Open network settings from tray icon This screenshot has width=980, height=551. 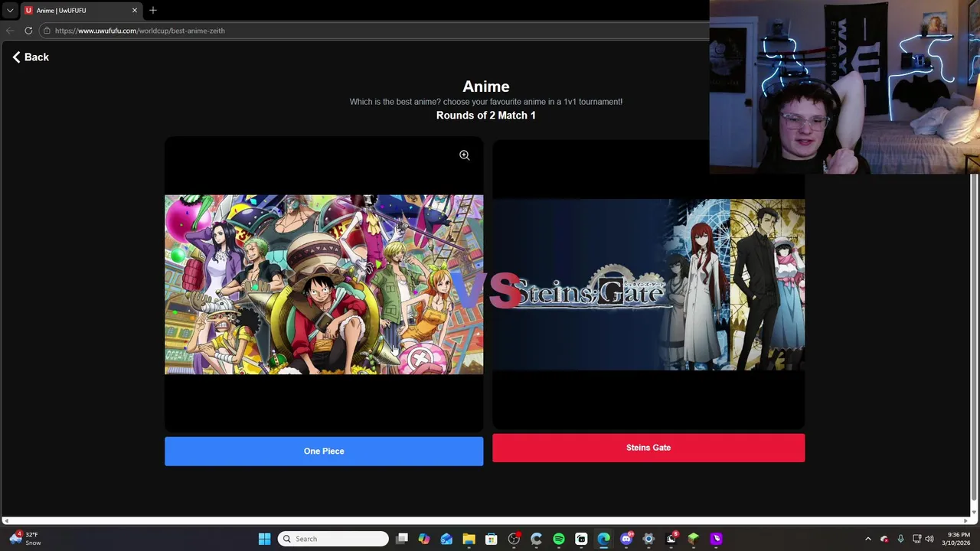point(916,539)
